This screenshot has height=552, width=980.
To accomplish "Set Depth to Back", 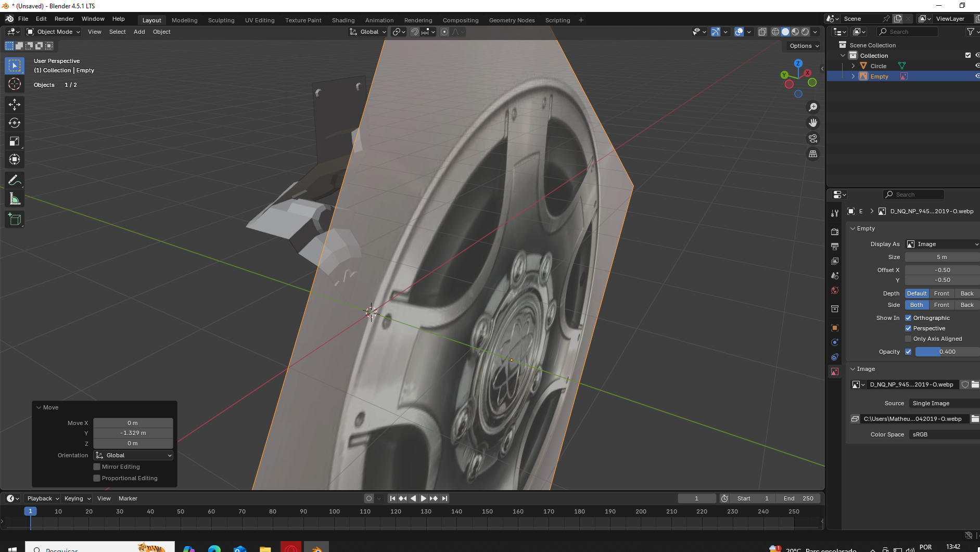I will pos(966,293).
